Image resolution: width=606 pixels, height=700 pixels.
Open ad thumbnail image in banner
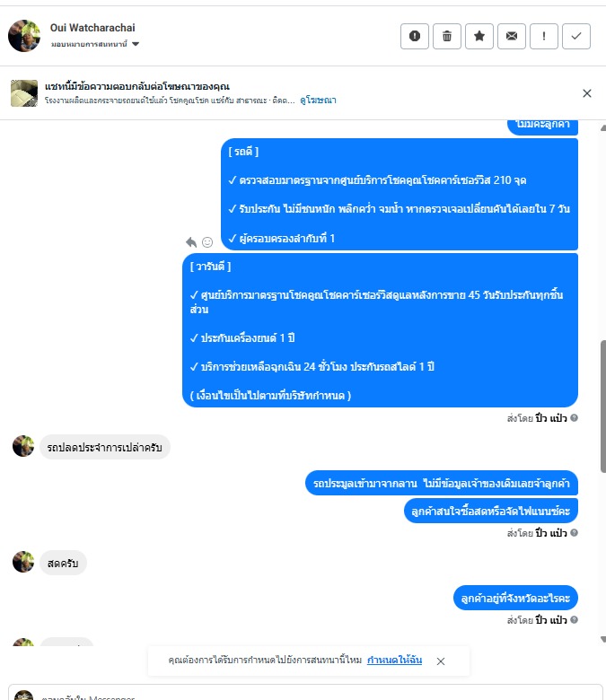coord(24,93)
